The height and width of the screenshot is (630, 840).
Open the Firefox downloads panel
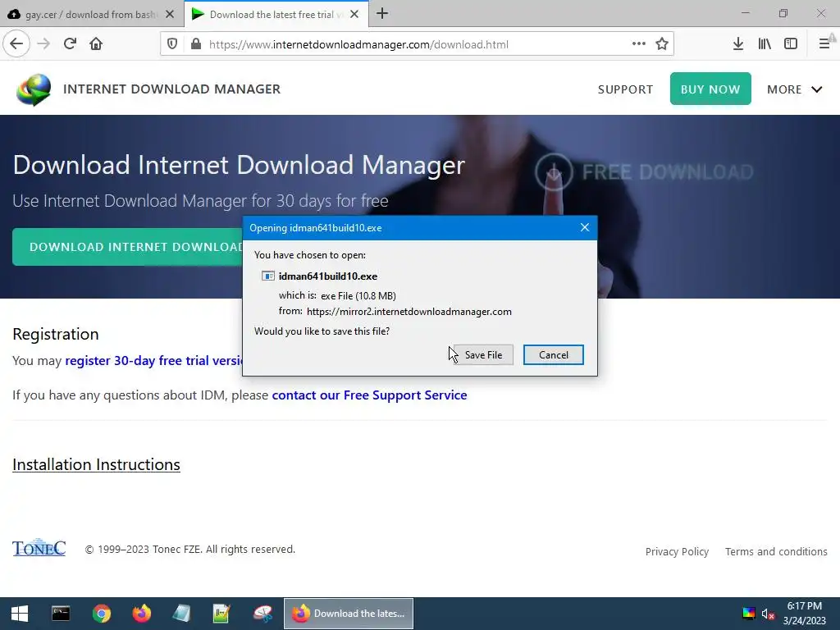tap(738, 44)
